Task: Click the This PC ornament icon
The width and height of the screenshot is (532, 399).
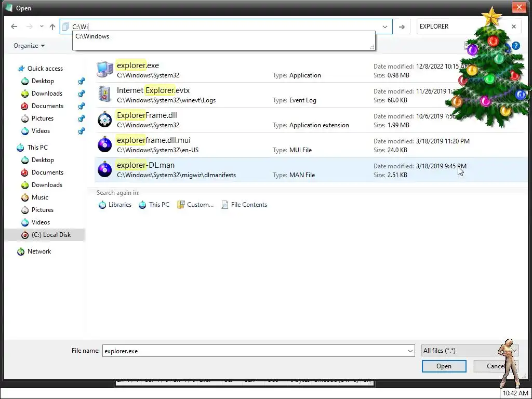Action: [20, 148]
